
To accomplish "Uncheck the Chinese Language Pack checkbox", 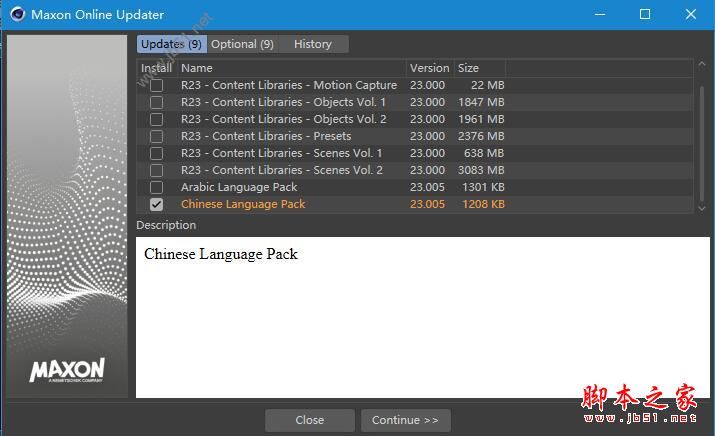I will tap(156, 205).
